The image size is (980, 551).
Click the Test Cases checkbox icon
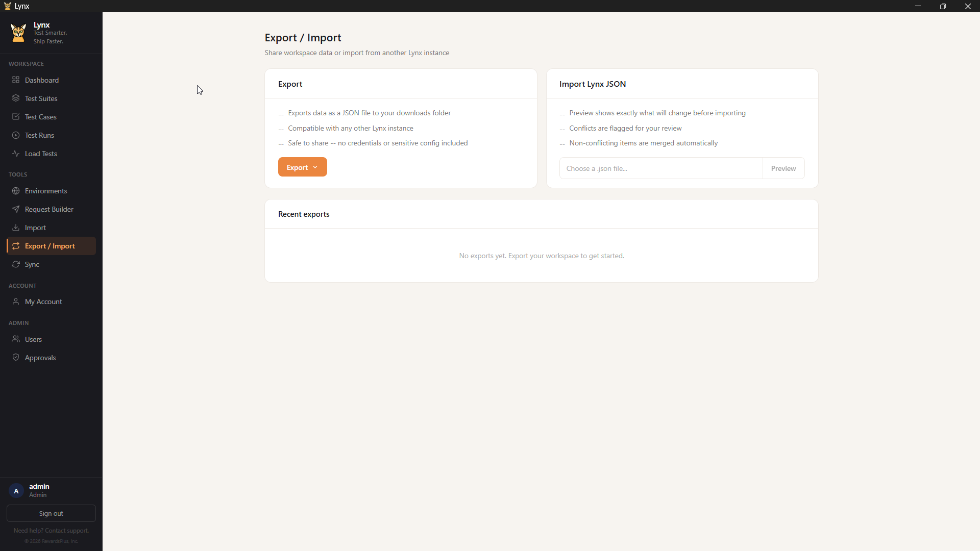tap(16, 117)
